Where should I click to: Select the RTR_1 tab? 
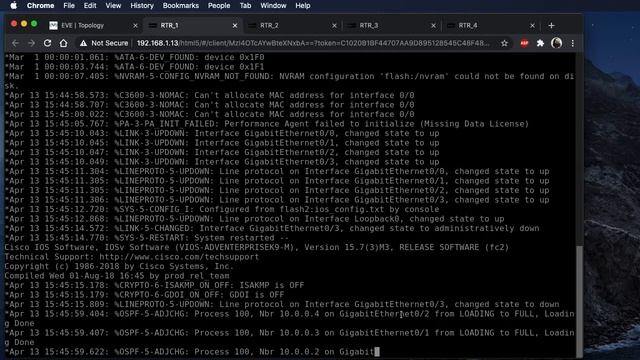[x=193, y=25]
